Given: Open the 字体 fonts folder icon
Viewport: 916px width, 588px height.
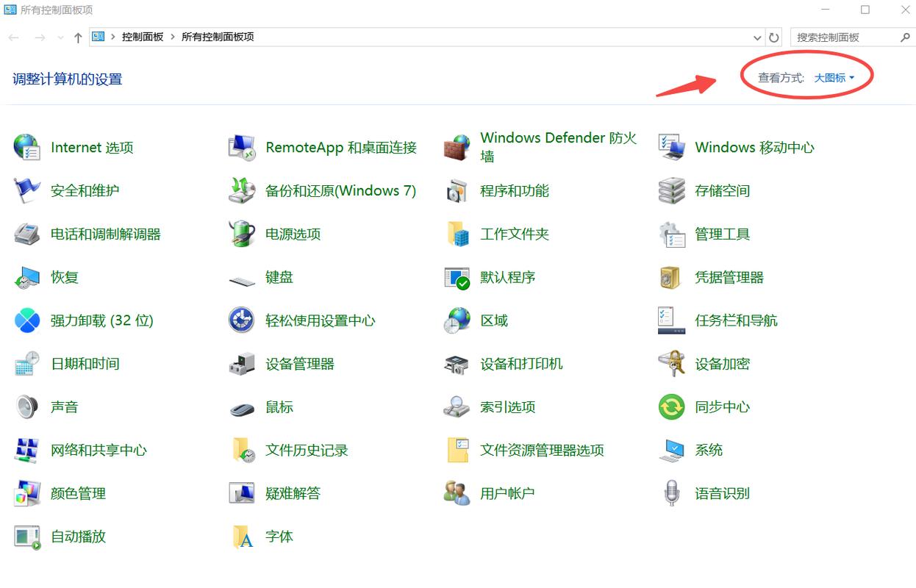Looking at the screenshot, I should 242,537.
